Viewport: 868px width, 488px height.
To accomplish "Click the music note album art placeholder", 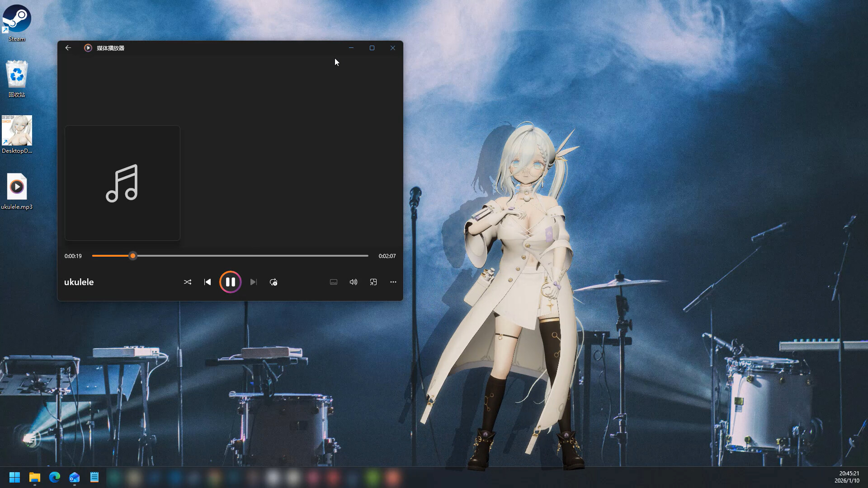I will [x=123, y=183].
